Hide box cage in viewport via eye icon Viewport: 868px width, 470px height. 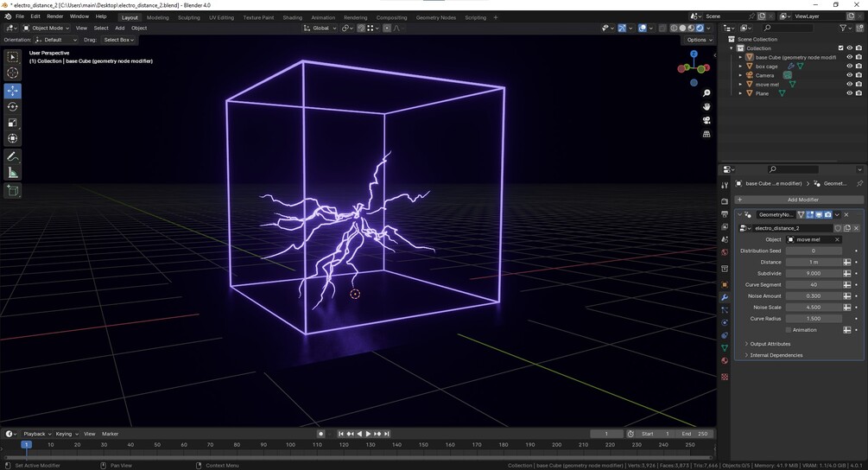coord(849,66)
